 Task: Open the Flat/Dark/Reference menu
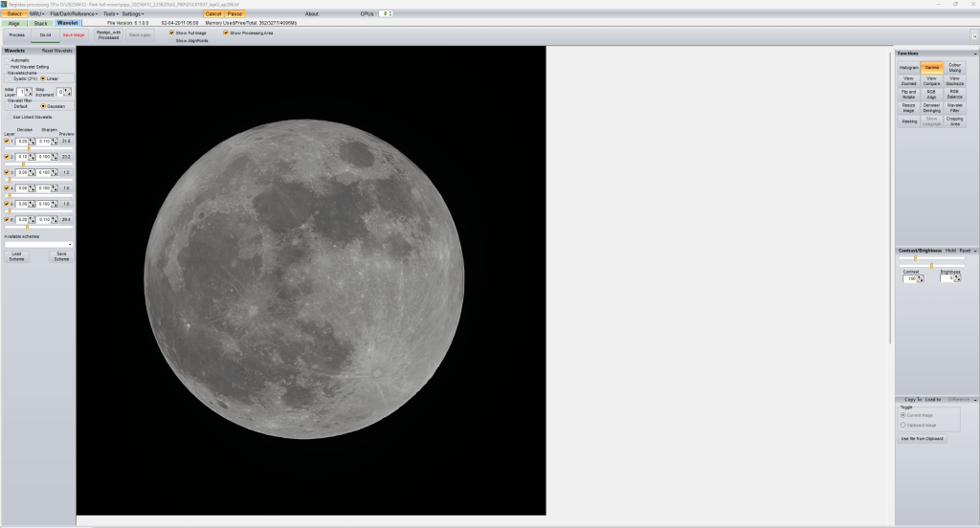point(75,14)
